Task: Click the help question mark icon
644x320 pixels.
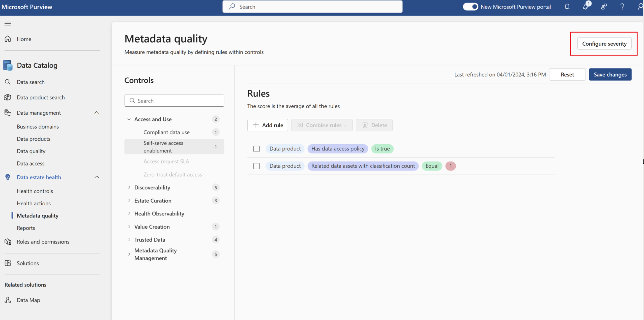Action: [622, 7]
